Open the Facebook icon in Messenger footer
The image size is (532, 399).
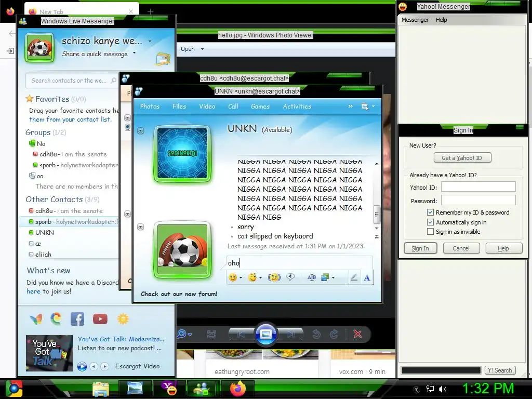coord(77,319)
